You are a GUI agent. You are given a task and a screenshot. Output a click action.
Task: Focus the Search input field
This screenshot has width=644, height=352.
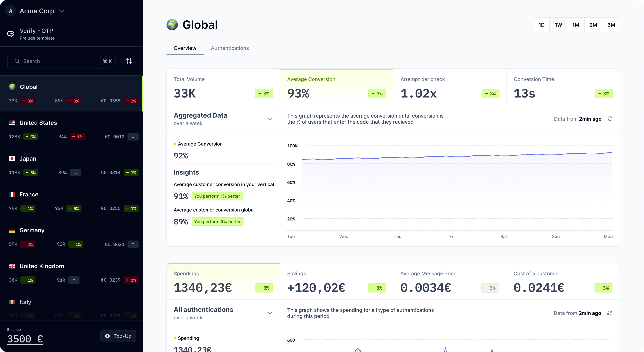point(63,61)
